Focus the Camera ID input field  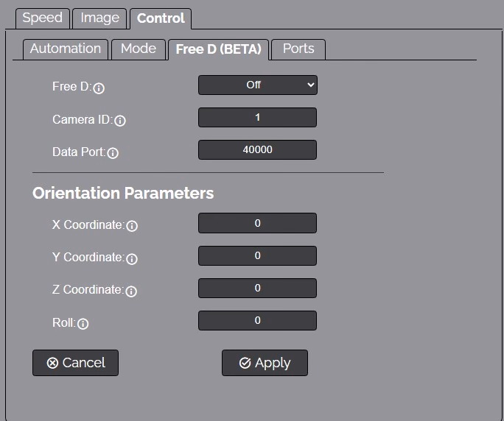pos(257,118)
